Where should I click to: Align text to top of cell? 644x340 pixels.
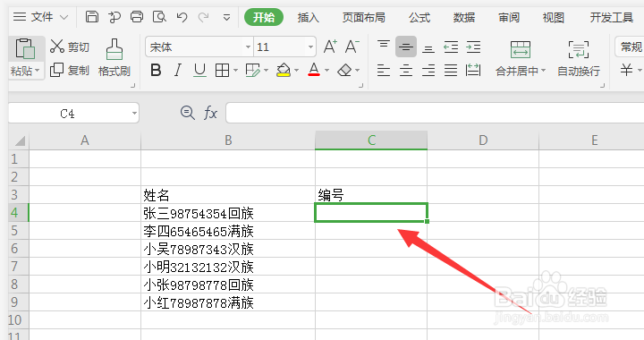(384, 46)
